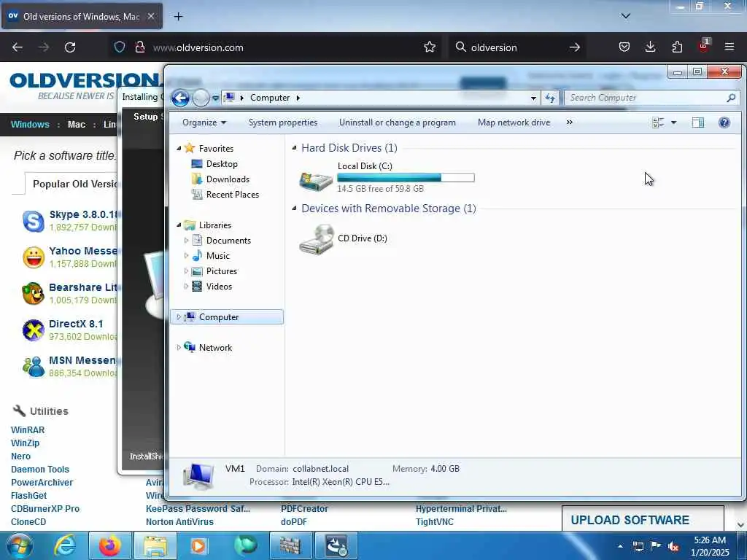Click the Windows Media Player taskbar icon
Image resolution: width=747 pixels, height=560 pixels.
pyautogui.click(x=198, y=545)
